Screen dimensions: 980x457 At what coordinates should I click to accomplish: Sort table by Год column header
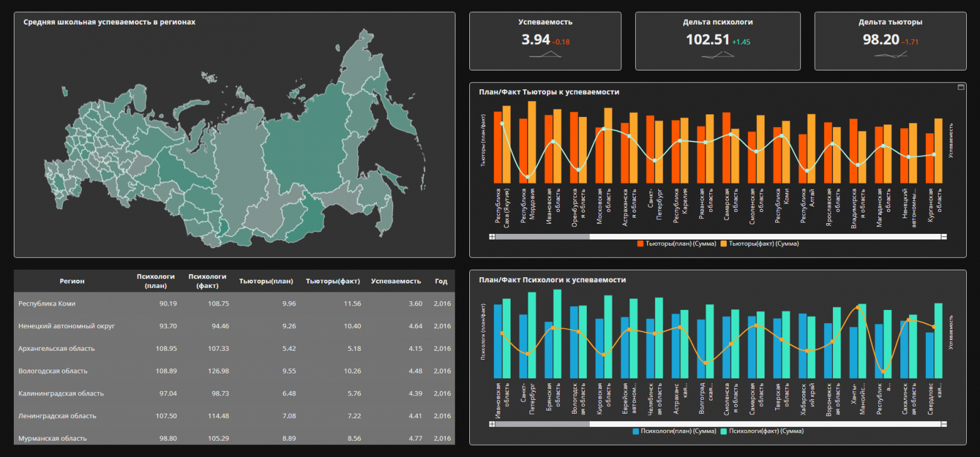pos(441,281)
